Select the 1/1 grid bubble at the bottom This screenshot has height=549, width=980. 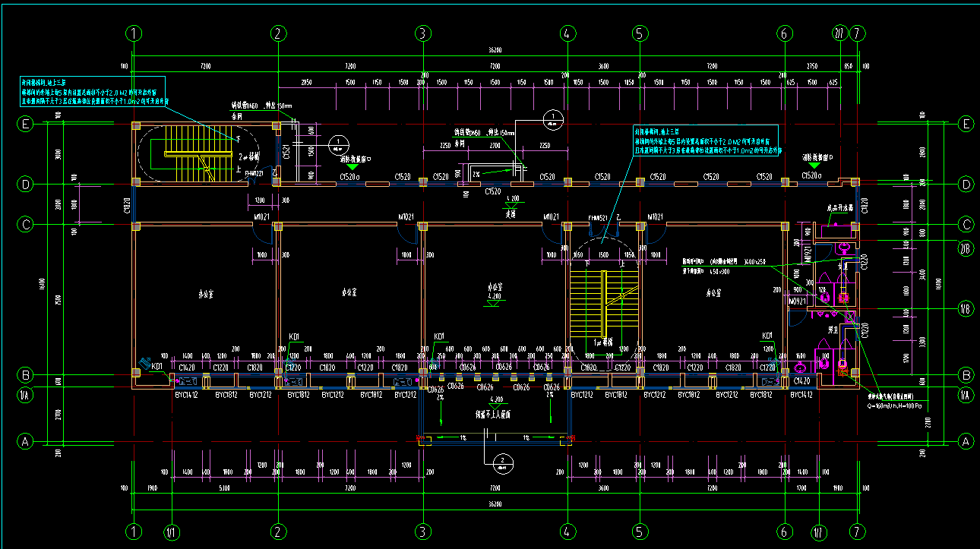point(172,532)
